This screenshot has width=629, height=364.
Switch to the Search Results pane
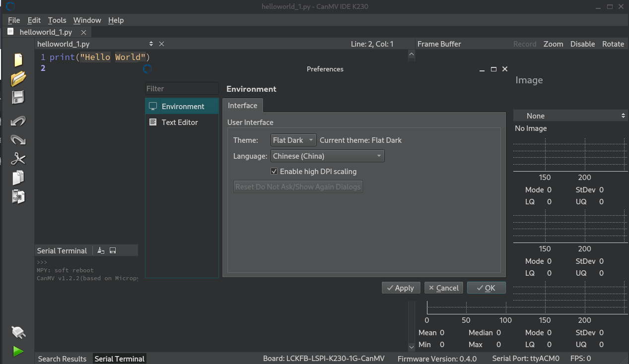pos(63,359)
